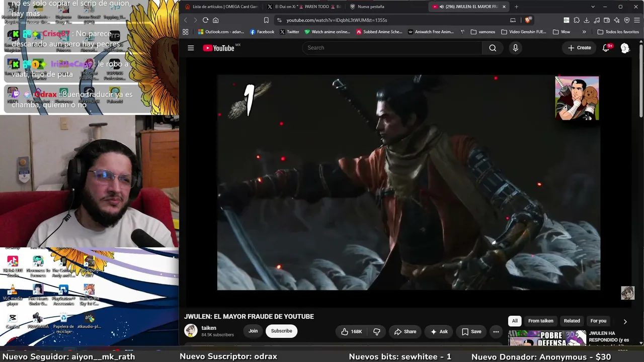
Task: Open the vamonos bookmarks folder
Action: point(482,32)
